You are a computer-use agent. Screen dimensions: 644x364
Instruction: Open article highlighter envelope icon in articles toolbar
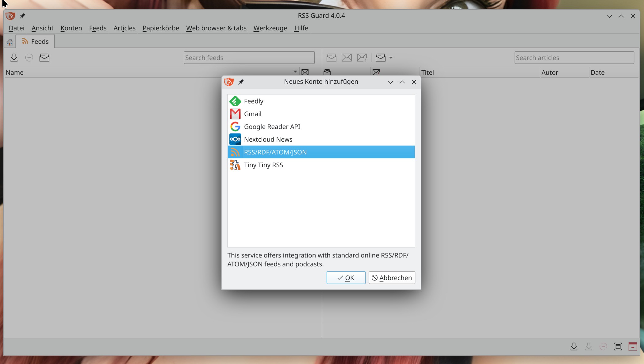point(381,57)
